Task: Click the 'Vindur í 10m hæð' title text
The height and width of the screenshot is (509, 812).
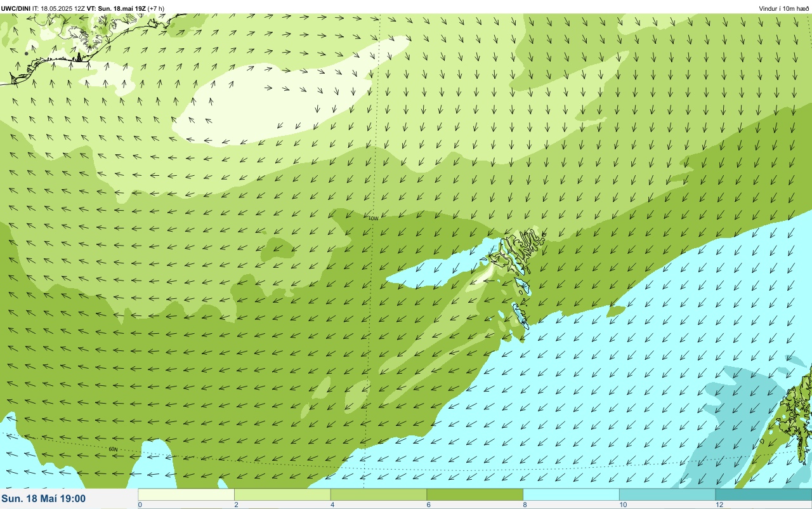Action: pyautogui.click(x=784, y=8)
